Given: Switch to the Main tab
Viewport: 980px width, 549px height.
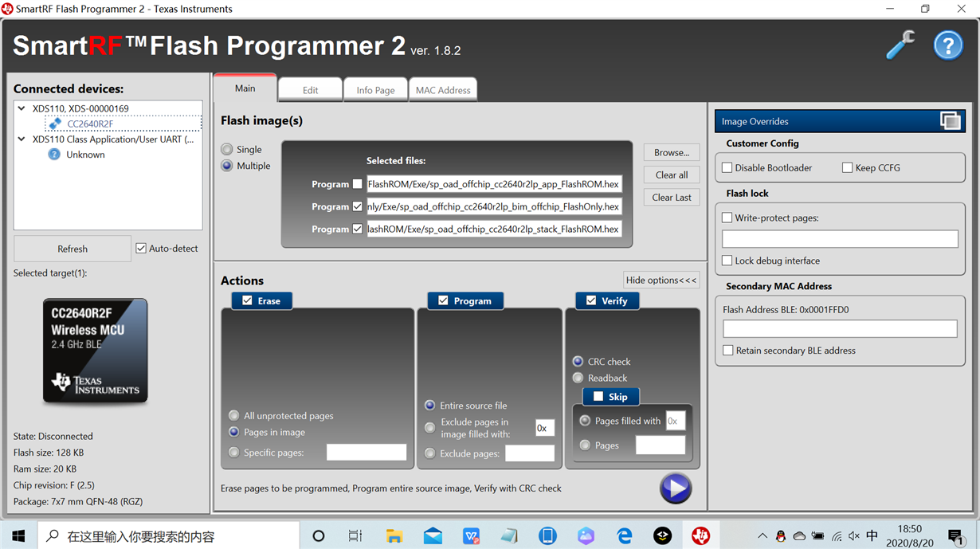Looking at the screenshot, I should [245, 88].
